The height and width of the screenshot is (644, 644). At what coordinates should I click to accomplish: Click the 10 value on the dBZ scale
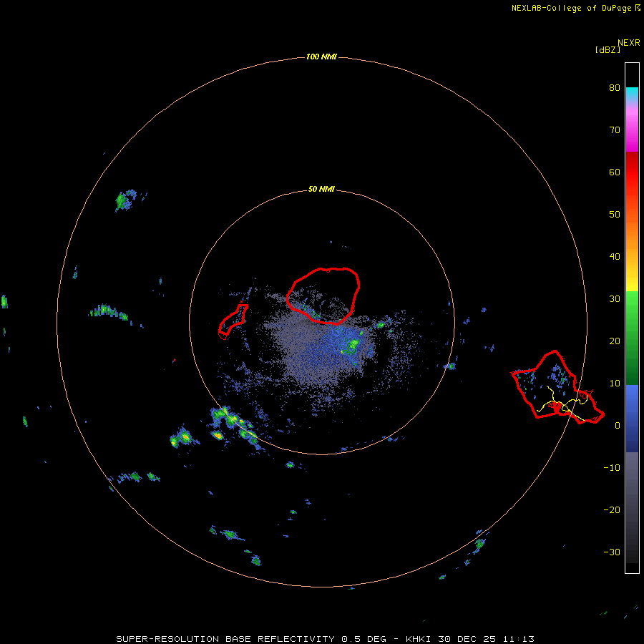coord(615,384)
